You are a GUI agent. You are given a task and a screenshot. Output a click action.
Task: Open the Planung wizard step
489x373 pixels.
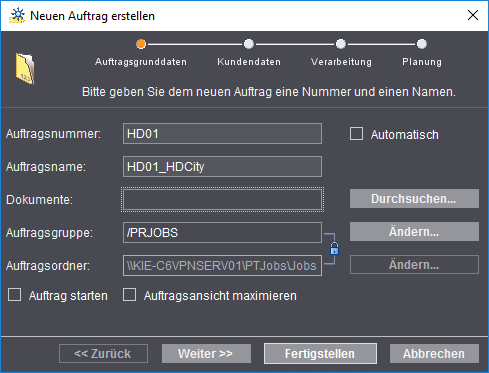click(x=422, y=62)
